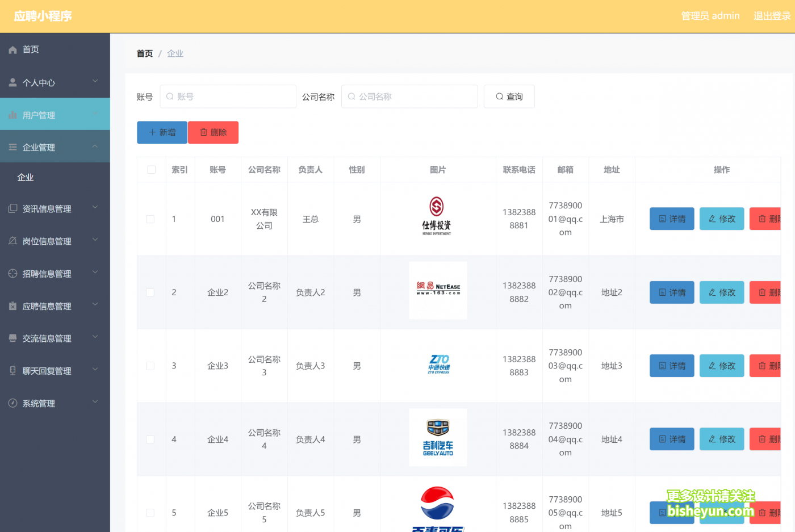Open ZTO express logo image in row 3
Viewport: 795px width, 532px height.
pos(439,364)
